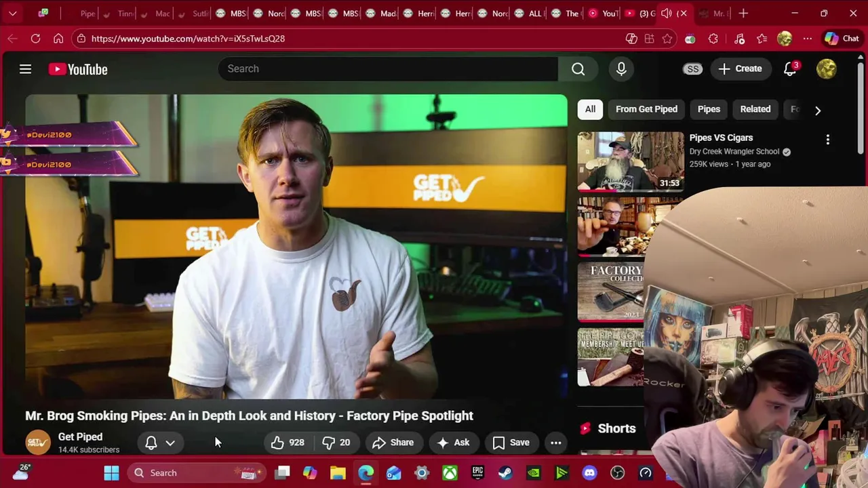Select the All filter chip
This screenshot has height=488, width=868.
(590, 109)
